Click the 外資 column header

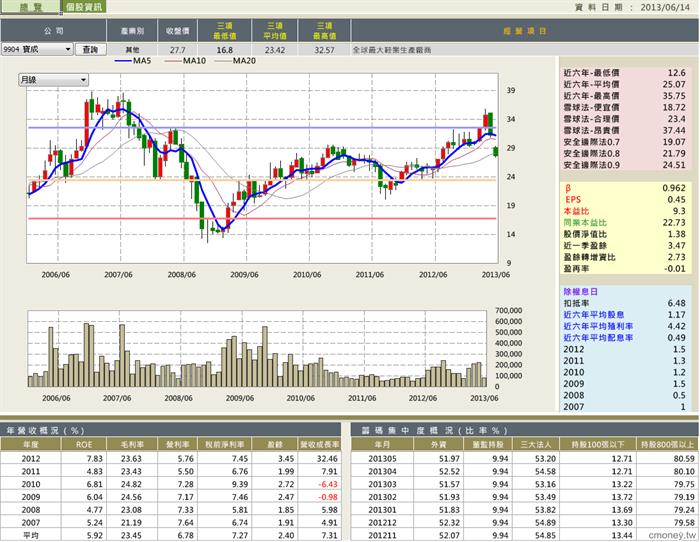(x=438, y=444)
